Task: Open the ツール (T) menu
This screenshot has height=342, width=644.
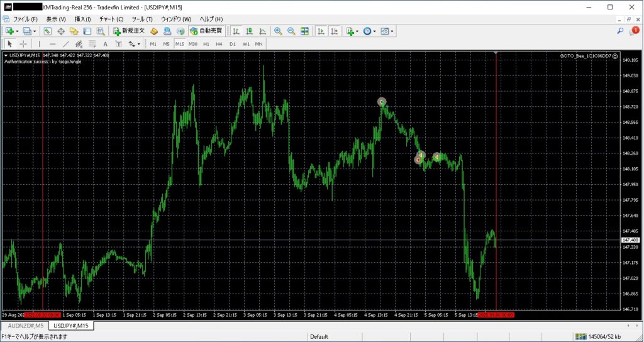Action: click(x=142, y=19)
